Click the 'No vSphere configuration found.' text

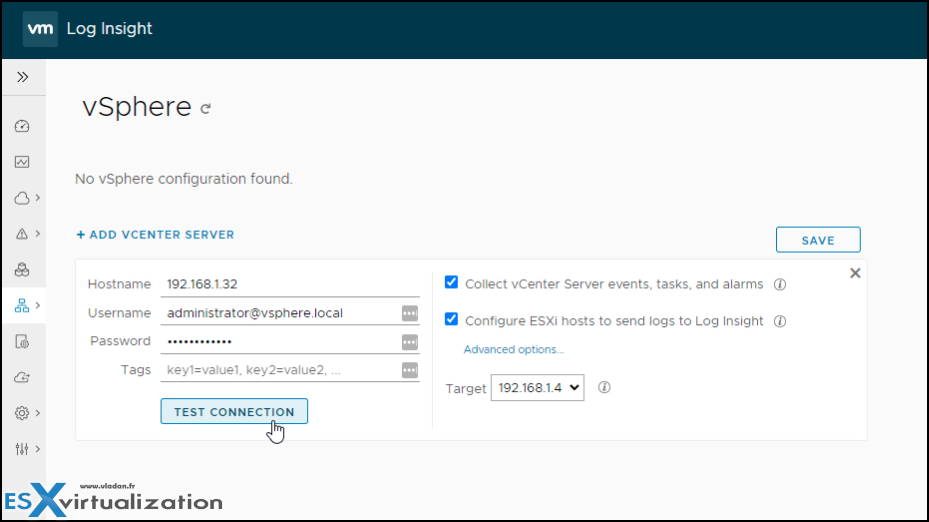tap(184, 179)
